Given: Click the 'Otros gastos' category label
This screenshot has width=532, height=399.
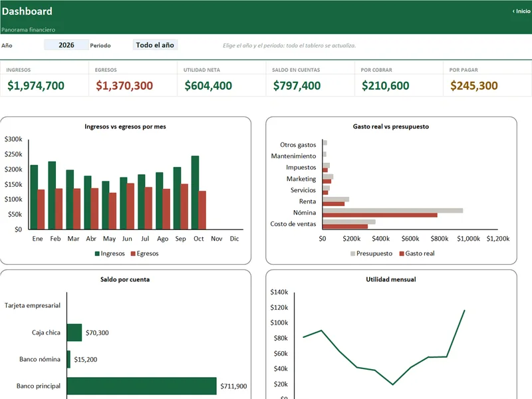Looking at the screenshot, I should tap(298, 145).
